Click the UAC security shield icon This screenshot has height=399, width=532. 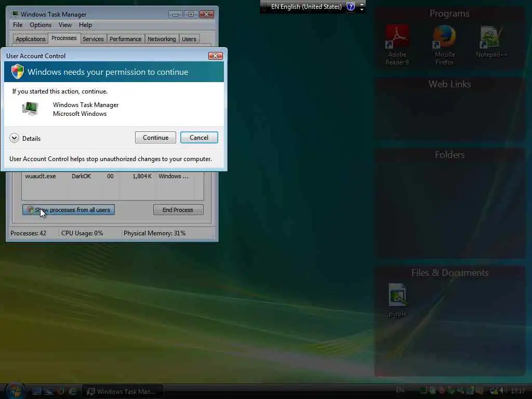click(17, 72)
